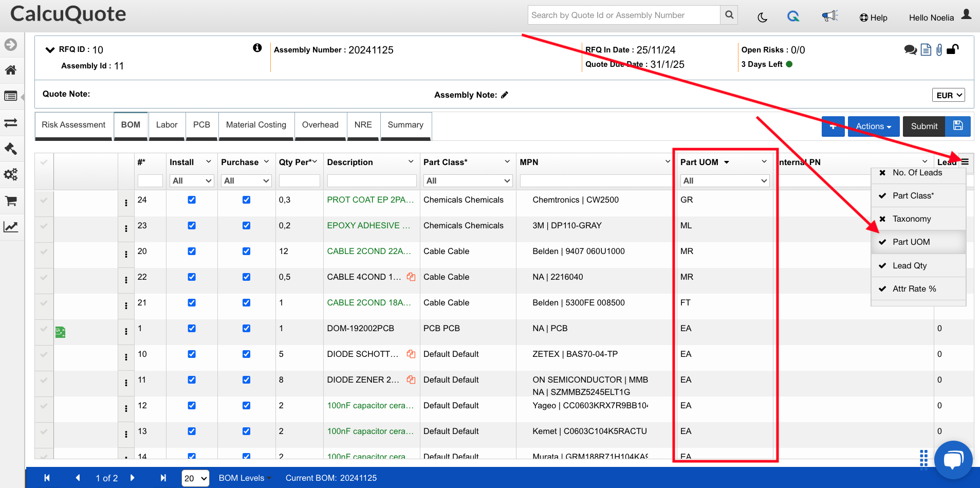This screenshot has height=488, width=980.
Task: Toggle Install checkbox for line 24
Action: click(192, 200)
